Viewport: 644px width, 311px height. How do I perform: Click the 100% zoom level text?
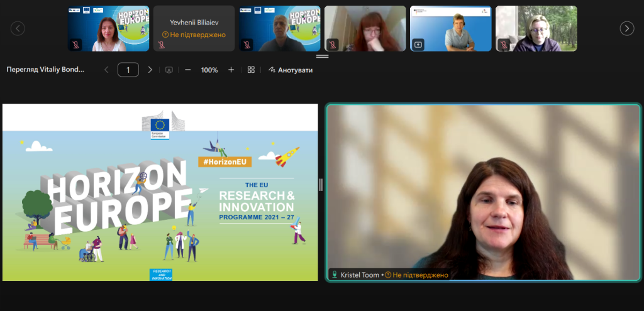(209, 70)
